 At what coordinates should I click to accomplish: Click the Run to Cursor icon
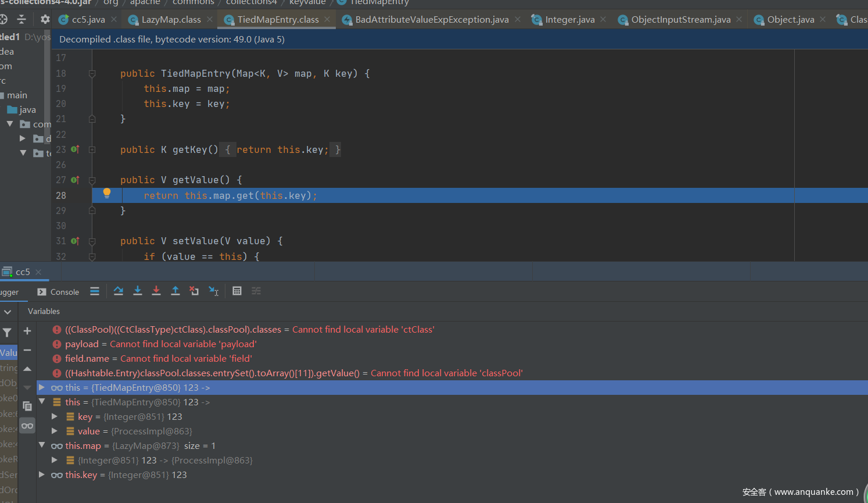tap(213, 291)
